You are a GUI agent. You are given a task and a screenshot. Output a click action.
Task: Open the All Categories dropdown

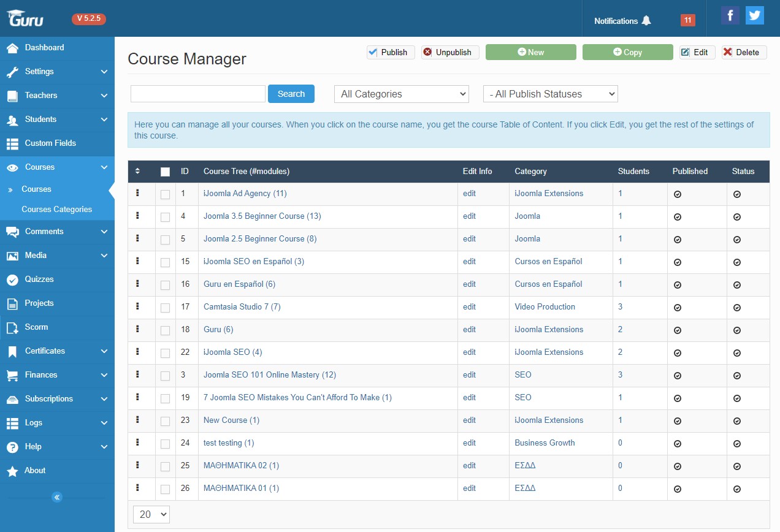click(x=402, y=94)
